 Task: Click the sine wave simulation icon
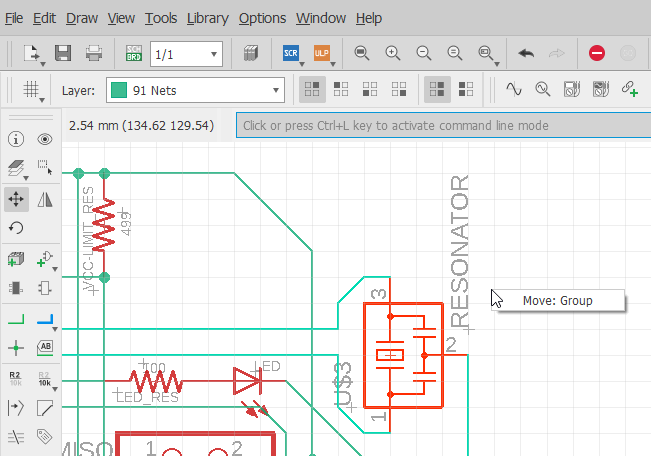[x=514, y=89]
